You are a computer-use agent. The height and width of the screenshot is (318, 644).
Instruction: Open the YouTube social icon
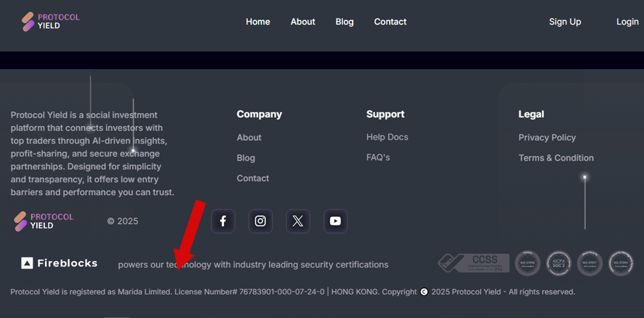(335, 221)
